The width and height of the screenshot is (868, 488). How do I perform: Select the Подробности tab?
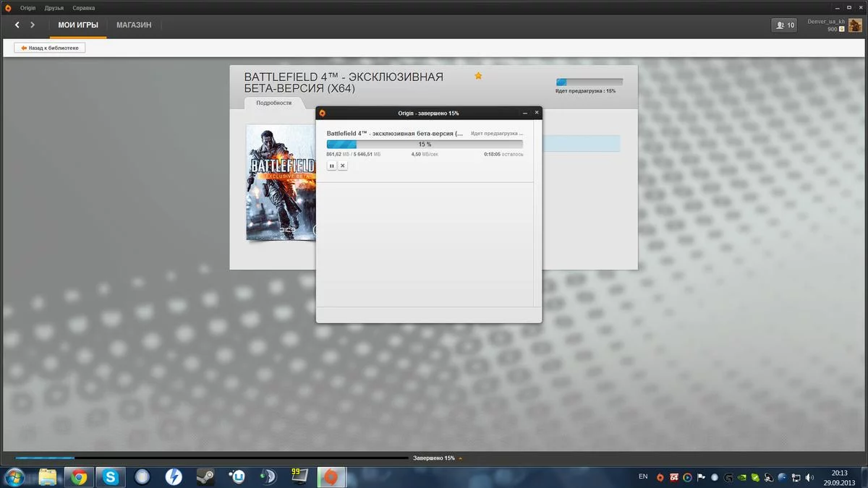pos(274,103)
